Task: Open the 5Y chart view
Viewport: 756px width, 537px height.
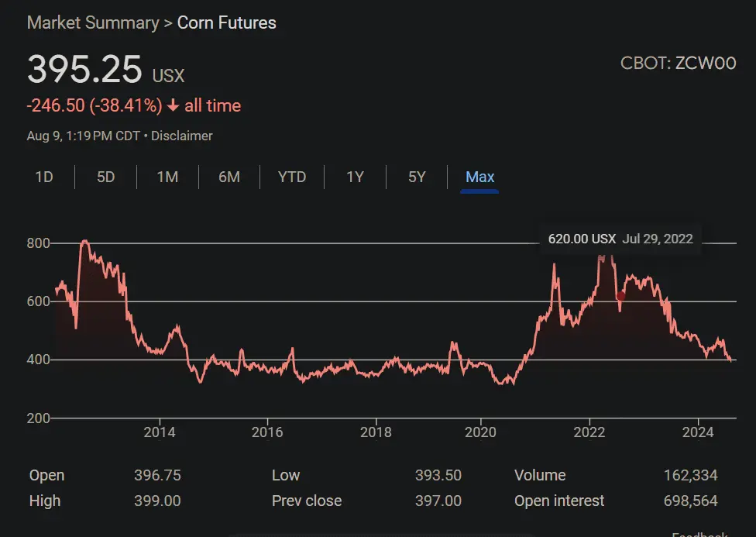Action: coord(416,177)
